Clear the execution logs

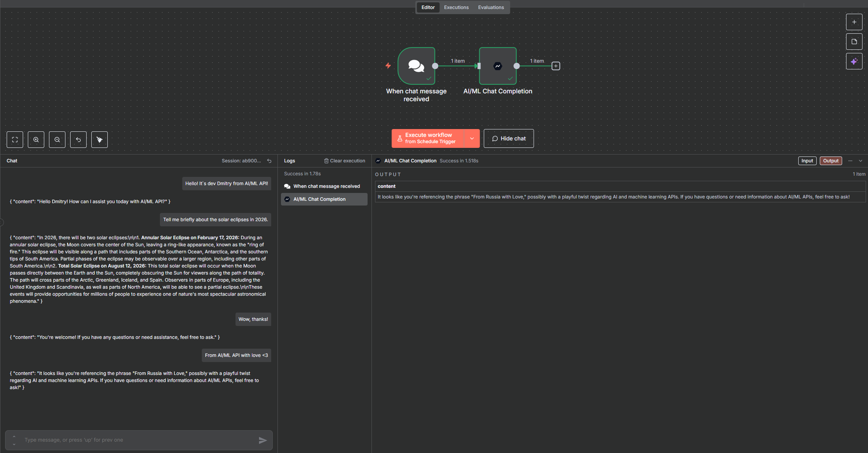(344, 161)
